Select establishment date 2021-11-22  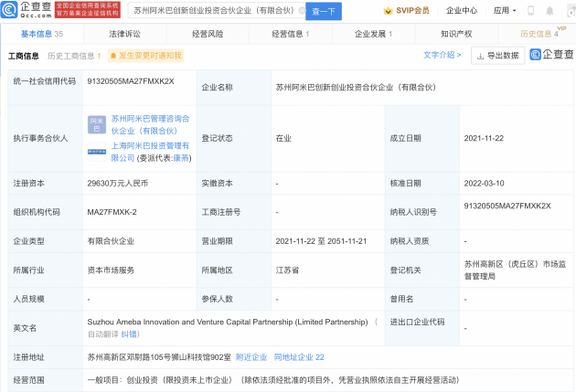click(x=484, y=138)
